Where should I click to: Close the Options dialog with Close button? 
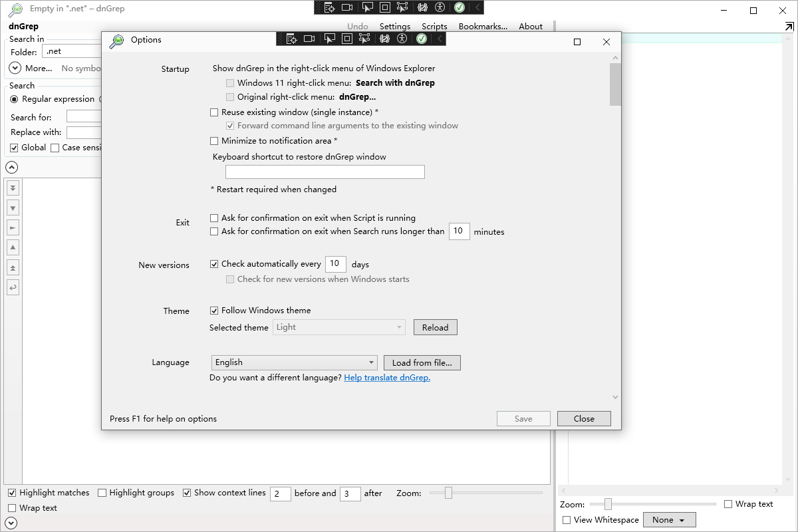pyautogui.click(x=584, y=418)
